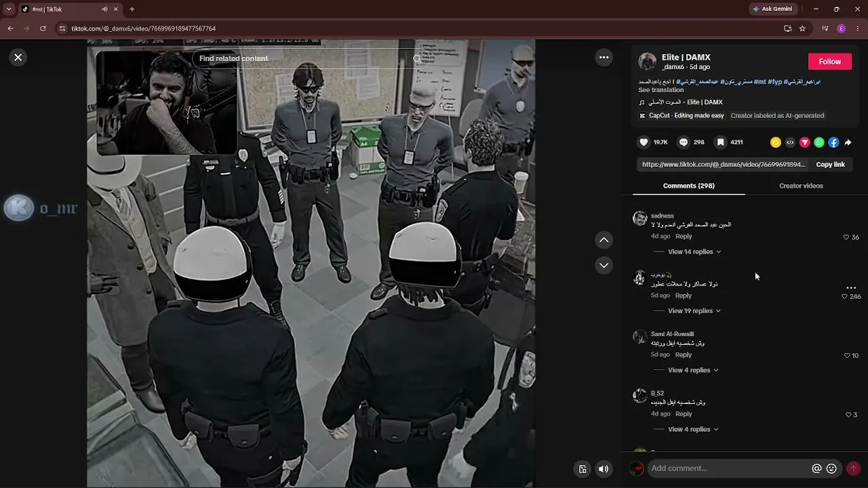View site information icon in the address bar
868x488 pixels.
click(62, 28)
